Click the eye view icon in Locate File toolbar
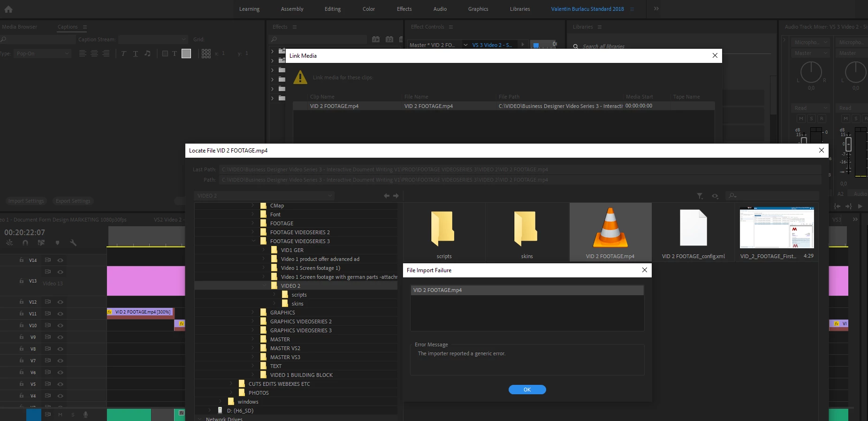The image size is (868, 421). (715, 196)
